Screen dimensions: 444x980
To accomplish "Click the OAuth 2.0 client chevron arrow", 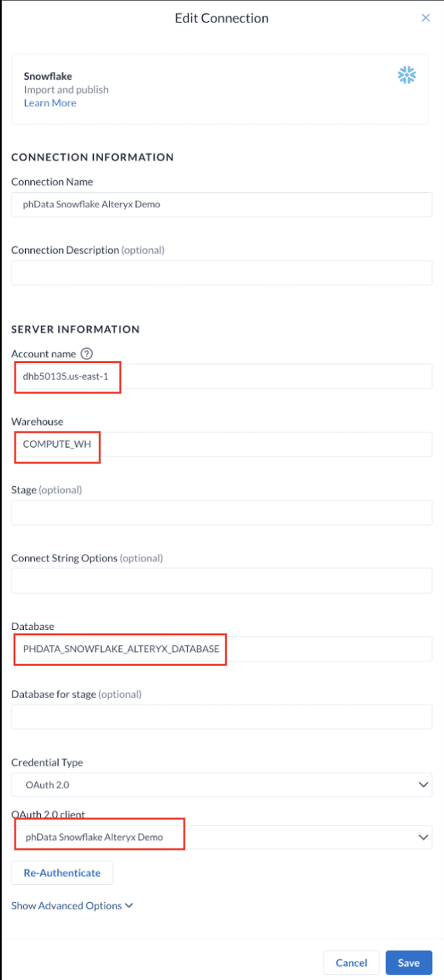I will pos(424,837).
